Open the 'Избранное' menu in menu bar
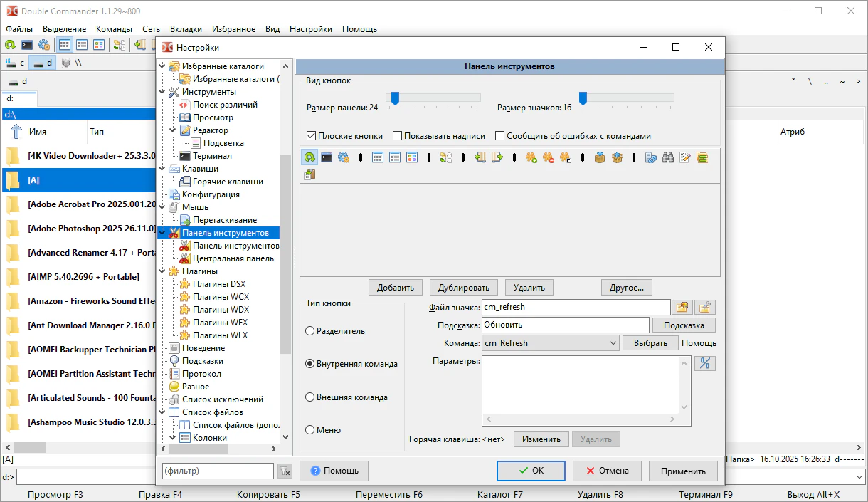This screenshot has width=868, height=502. (x=233, y=29)
